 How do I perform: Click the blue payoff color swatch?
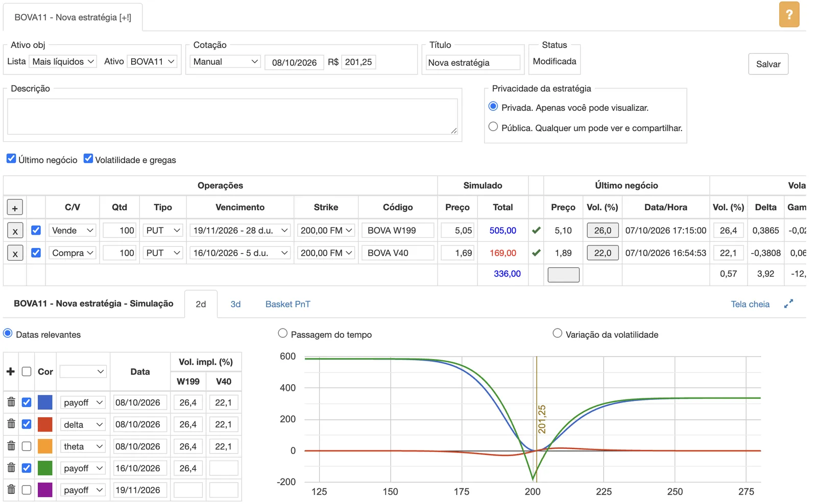[45, 402]
